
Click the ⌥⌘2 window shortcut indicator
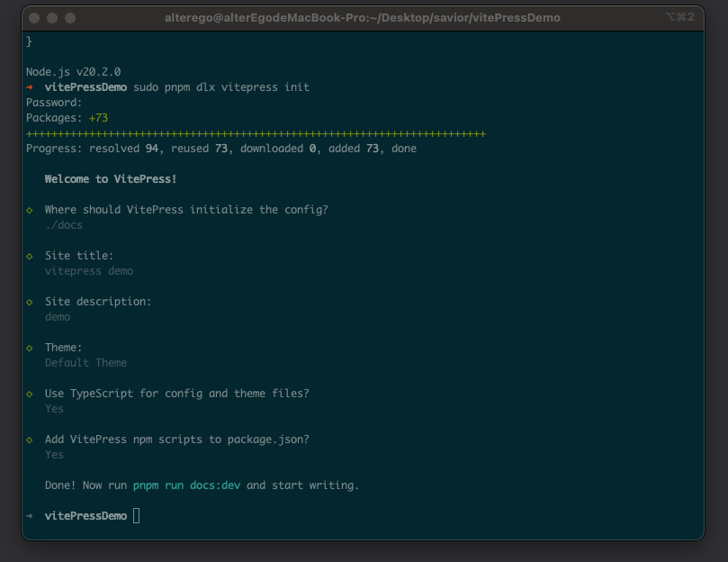click(680, 17)
